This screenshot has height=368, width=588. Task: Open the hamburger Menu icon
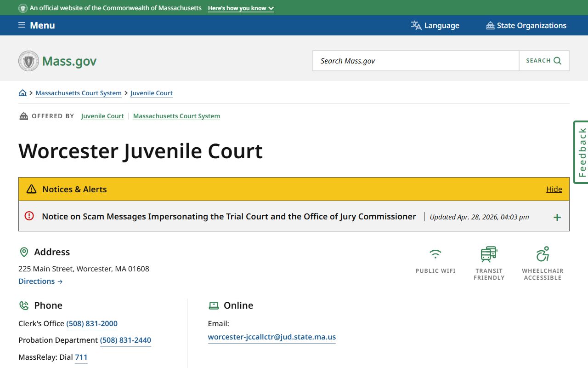(22, 25)
